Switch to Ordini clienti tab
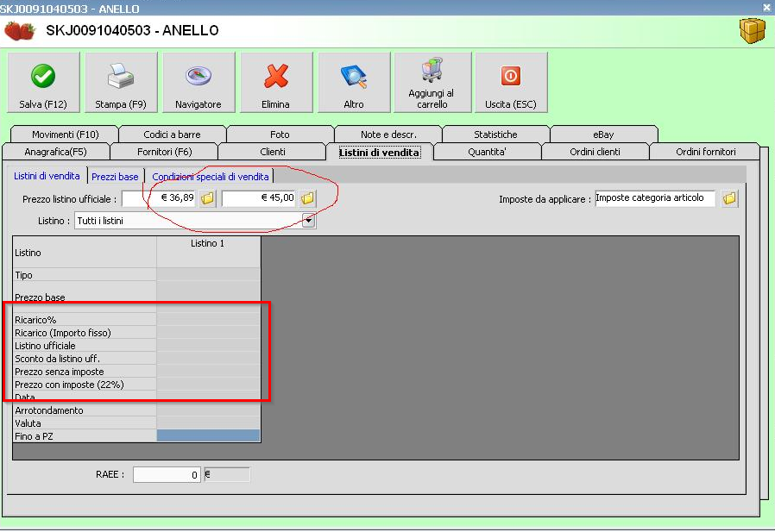 tap(595, 152)
